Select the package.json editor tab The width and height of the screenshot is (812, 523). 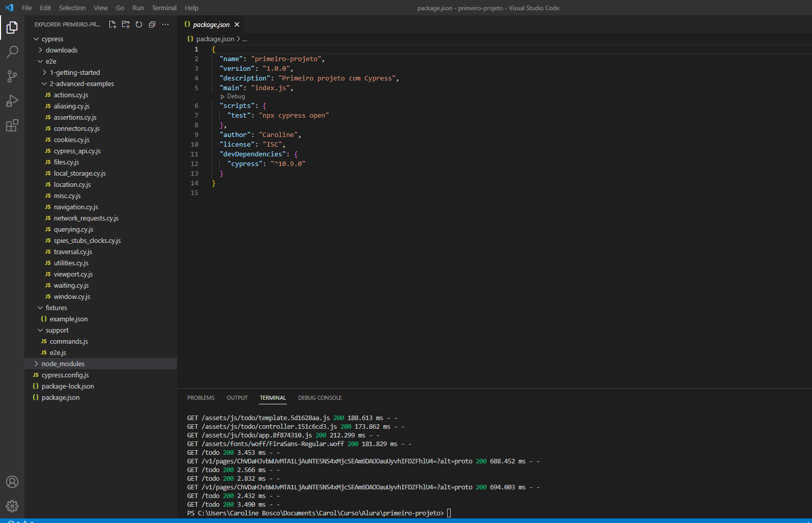211,24
